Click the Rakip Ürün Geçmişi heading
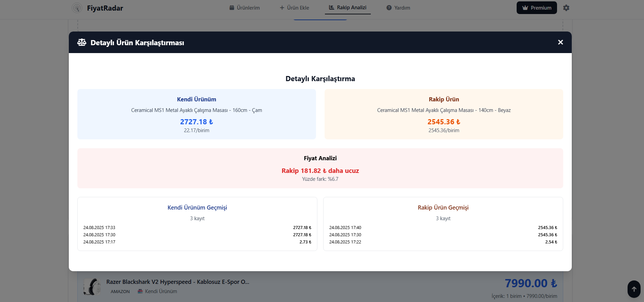This screenshot has height=302, width=644. pyautogui.click(x=443, y=207)
